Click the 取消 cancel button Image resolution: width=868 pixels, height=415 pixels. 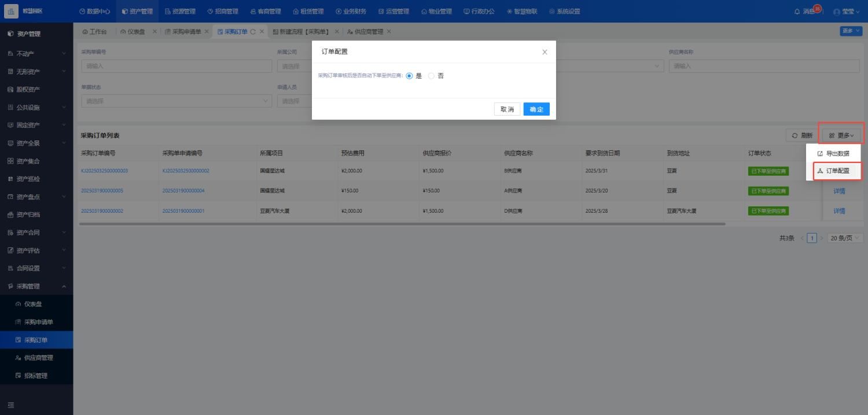click(507, 109)
